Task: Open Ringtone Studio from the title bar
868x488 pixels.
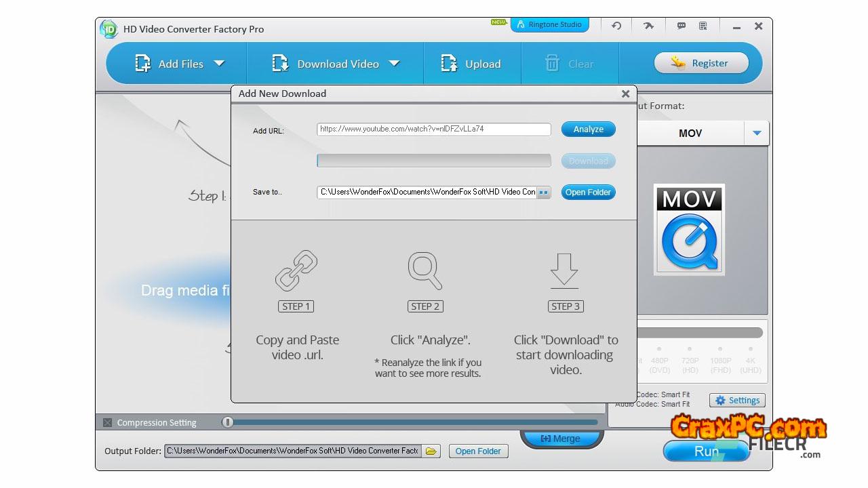Action: (549, 25)
